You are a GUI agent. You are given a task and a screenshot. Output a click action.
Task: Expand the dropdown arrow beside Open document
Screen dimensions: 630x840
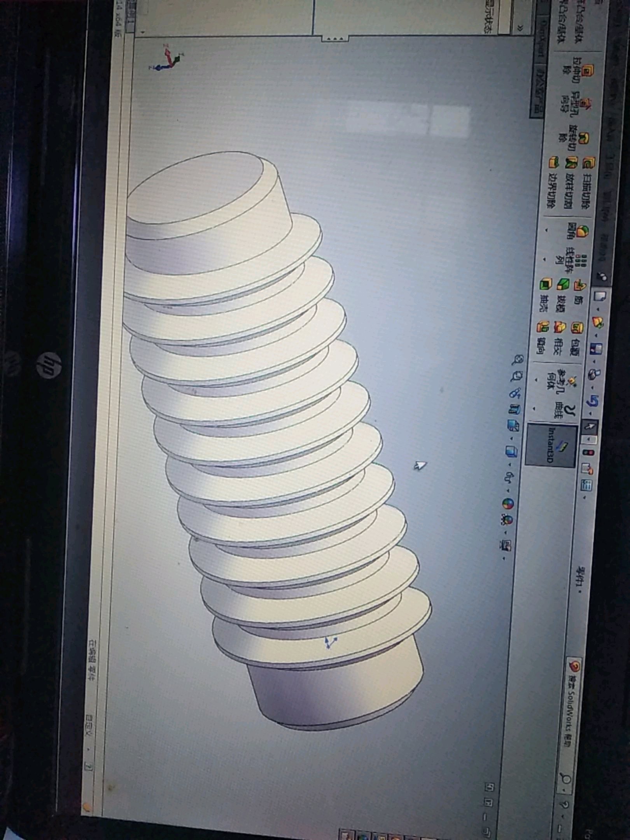[596, 335]
